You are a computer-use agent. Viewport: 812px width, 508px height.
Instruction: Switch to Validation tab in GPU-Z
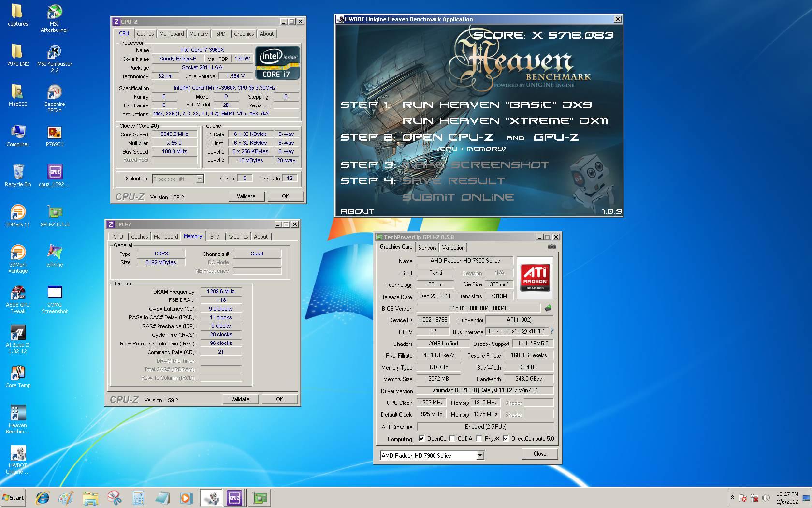point(453,248)
